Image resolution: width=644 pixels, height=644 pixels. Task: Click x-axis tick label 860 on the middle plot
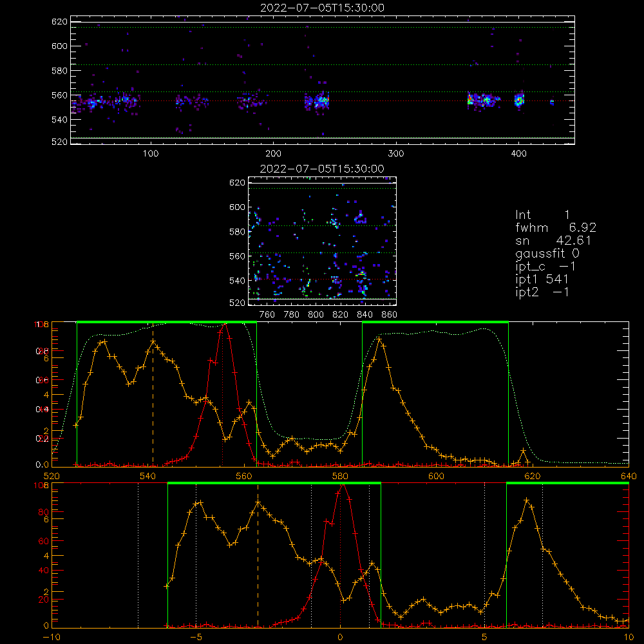(390, 315)
